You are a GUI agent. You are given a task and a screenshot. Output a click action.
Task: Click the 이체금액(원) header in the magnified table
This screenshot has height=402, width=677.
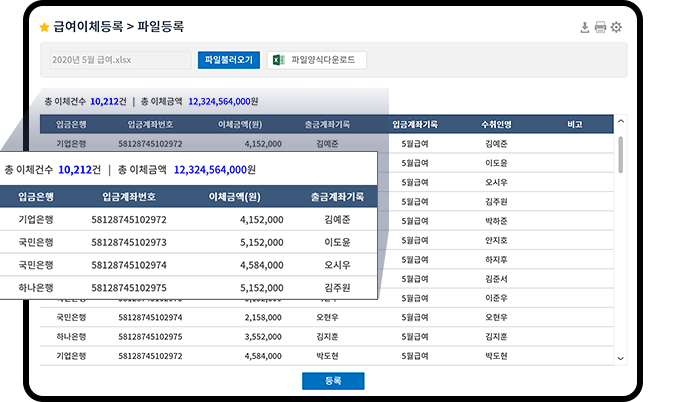pos(239,196)
